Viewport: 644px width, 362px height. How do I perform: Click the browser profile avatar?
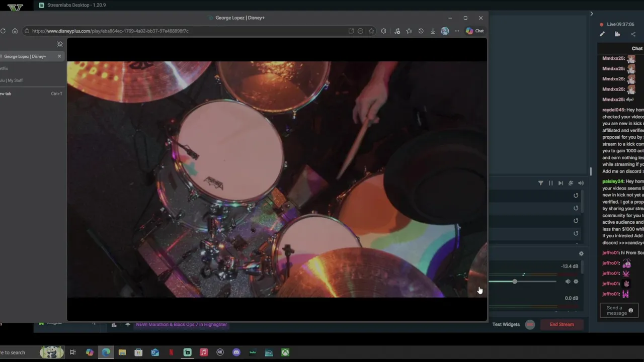coord(445,31)
